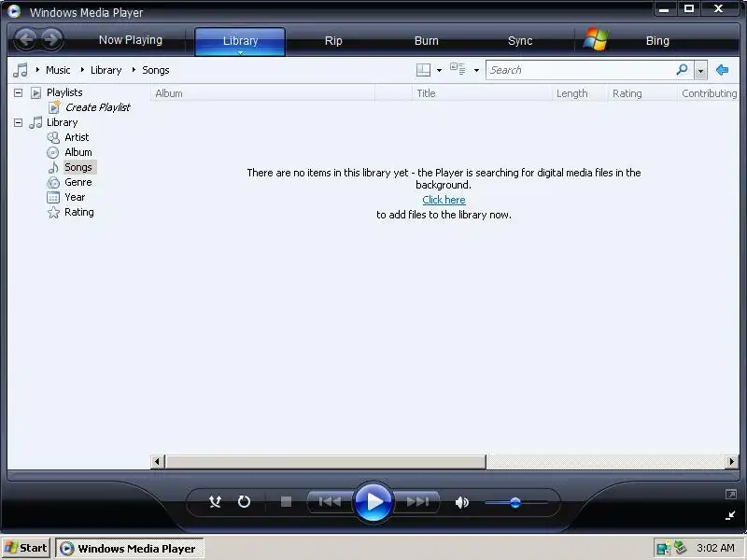Follow the "Click here" link
The width and height of the screenshot is (747, 560).
click(x=444, y=200)
